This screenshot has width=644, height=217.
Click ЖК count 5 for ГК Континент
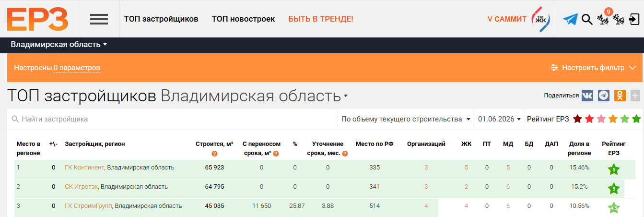(x=466, y=168)
